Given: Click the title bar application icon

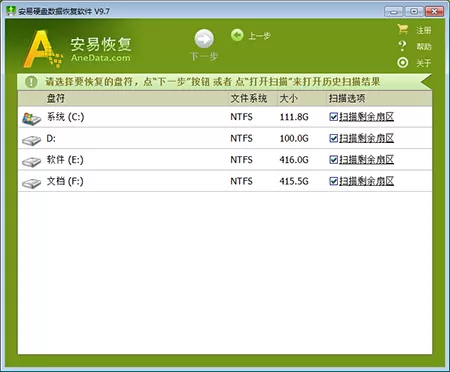Looking at the screenshot, I should pyautogui.click(x=11, y=11).
